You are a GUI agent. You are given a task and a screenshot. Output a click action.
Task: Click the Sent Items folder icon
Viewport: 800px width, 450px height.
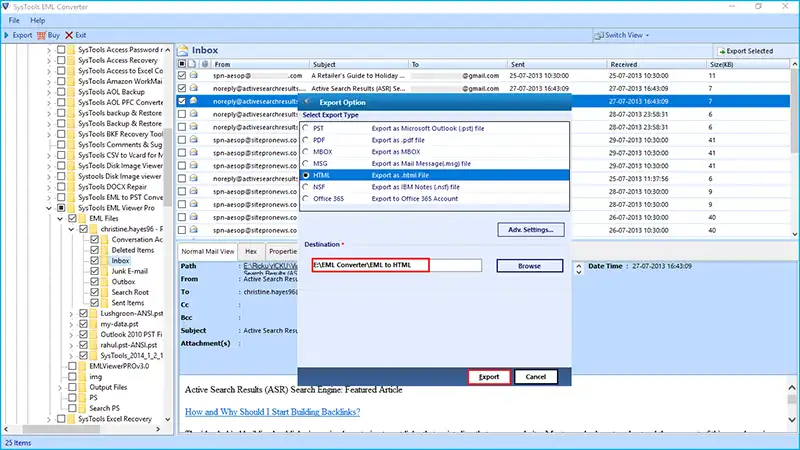105,303
